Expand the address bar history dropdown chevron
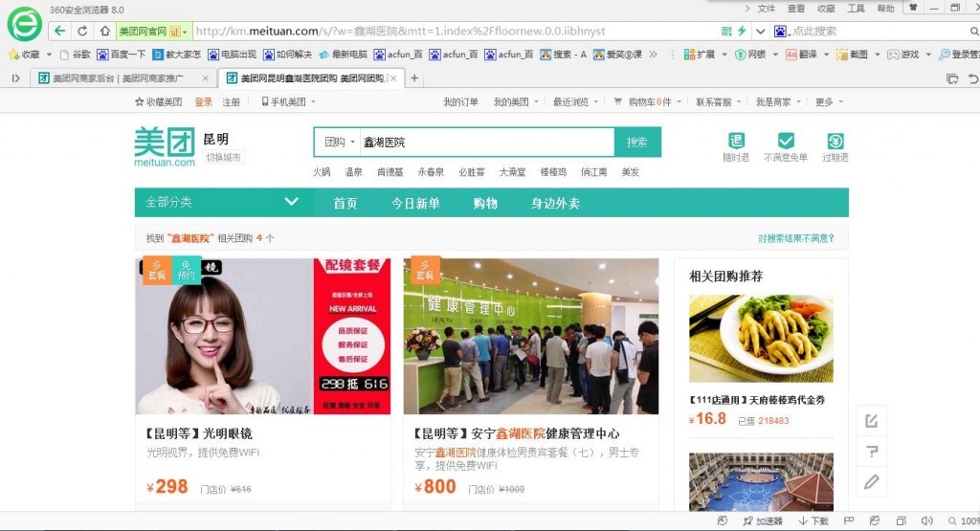The height and width of the screenshot is (531, 980). tap(761, 31)
